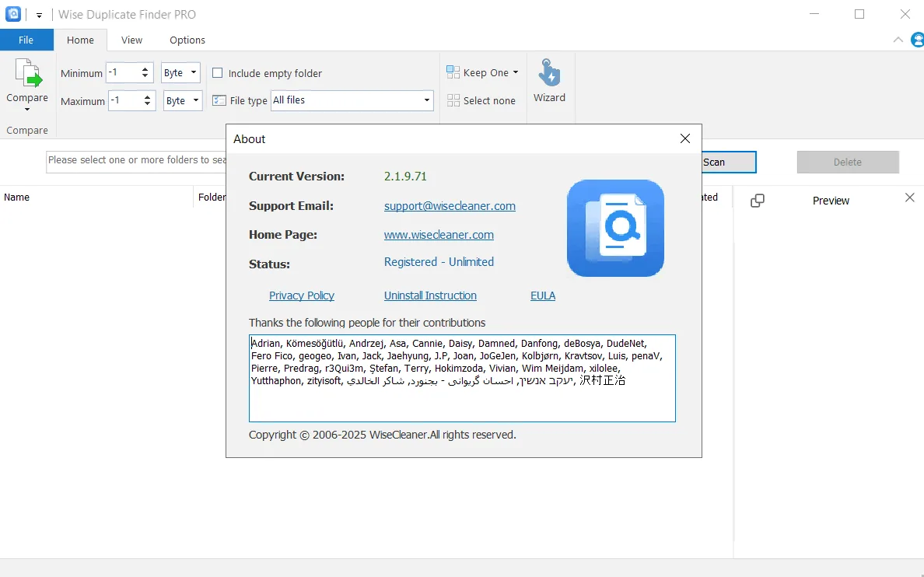This screenshot has width=924, height=577.
Task: Toggle Include empty folder checkbox
Action: coord(218,73)
